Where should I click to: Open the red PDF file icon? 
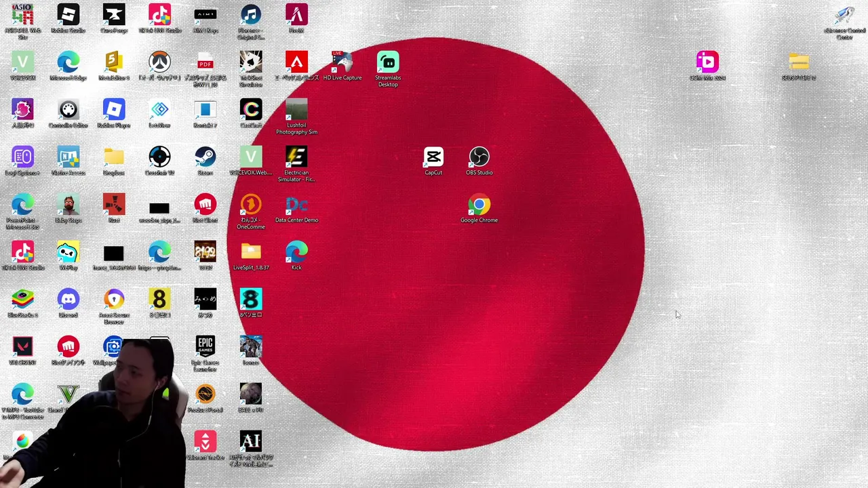205,62
